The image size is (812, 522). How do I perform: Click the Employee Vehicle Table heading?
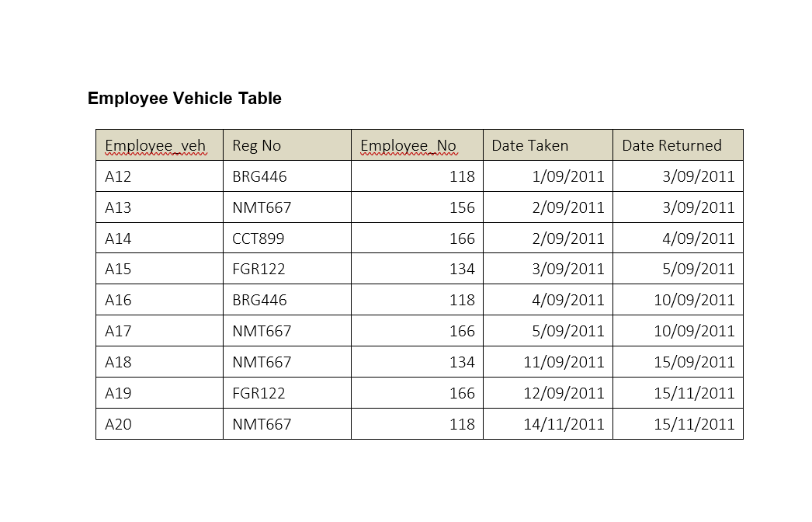click(184, 99)
